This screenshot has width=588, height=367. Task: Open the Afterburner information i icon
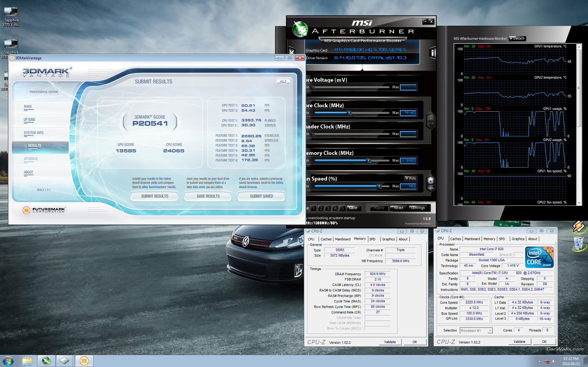(433, 53)
